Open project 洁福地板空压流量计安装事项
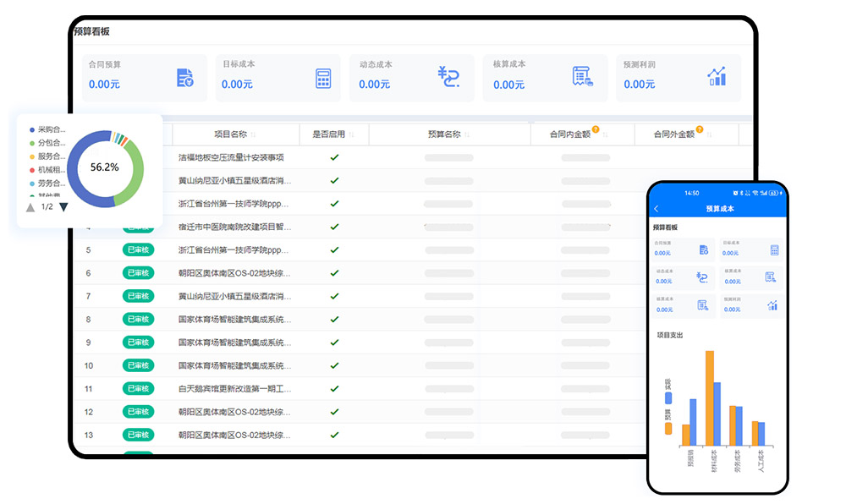The height and width of the screenshot is (504, 846). 231,157
